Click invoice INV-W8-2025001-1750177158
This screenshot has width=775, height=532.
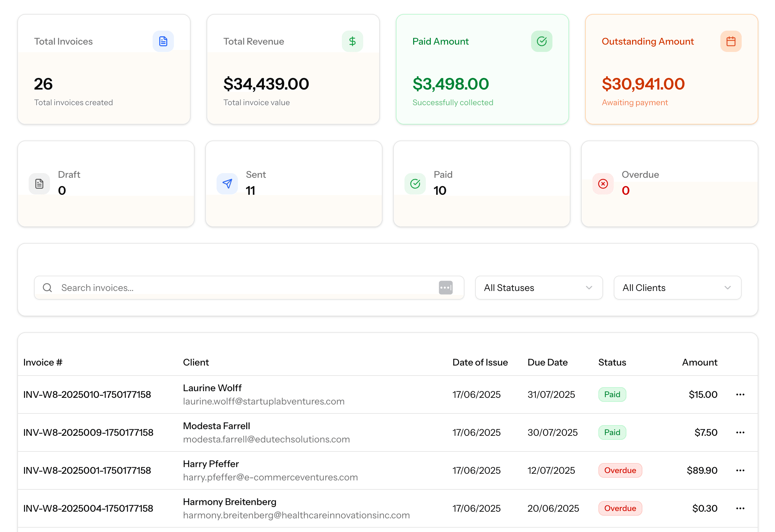[88, 470]
